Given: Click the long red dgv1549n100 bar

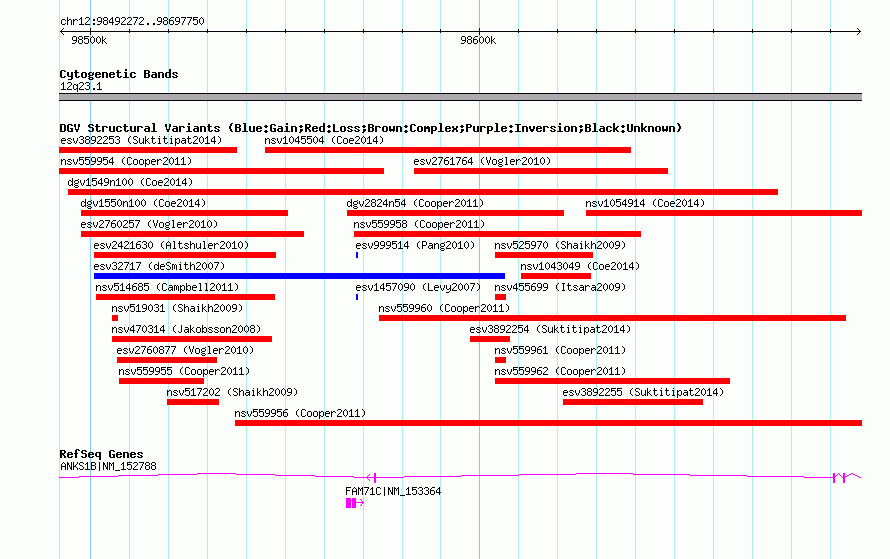Looking at the screenshot, I should pyautogui.click(x=423, y=192).
